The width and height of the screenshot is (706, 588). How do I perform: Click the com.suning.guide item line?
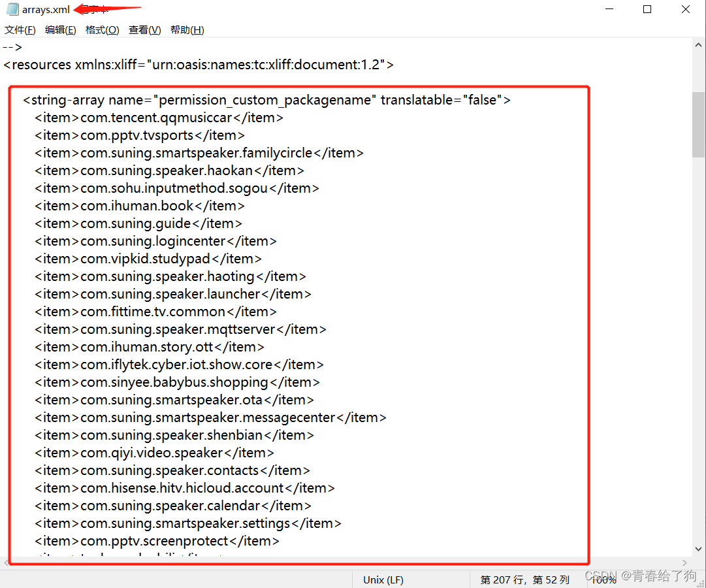point(138,223)
